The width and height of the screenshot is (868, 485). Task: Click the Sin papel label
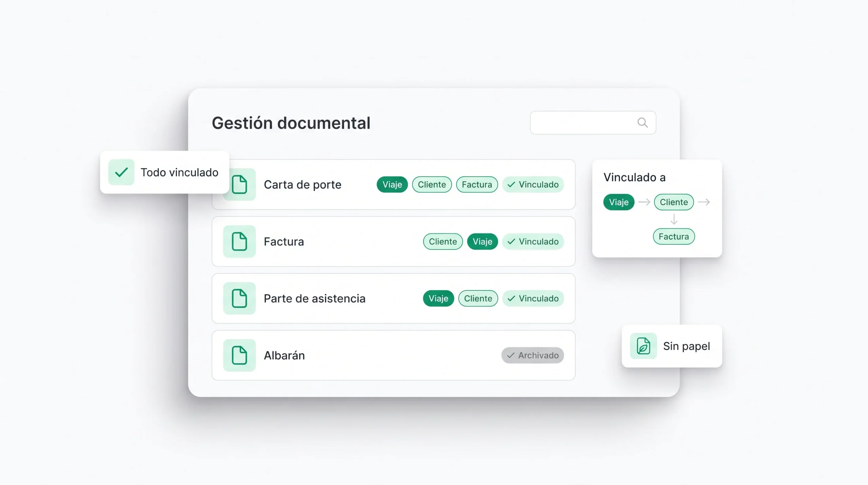coord(686,346)
